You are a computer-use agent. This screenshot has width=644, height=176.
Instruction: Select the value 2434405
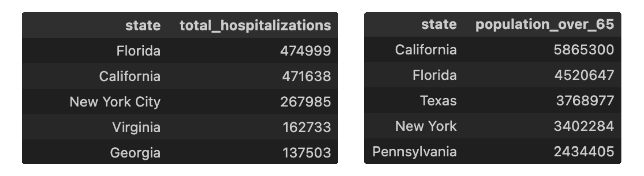[x=584, y=152]
